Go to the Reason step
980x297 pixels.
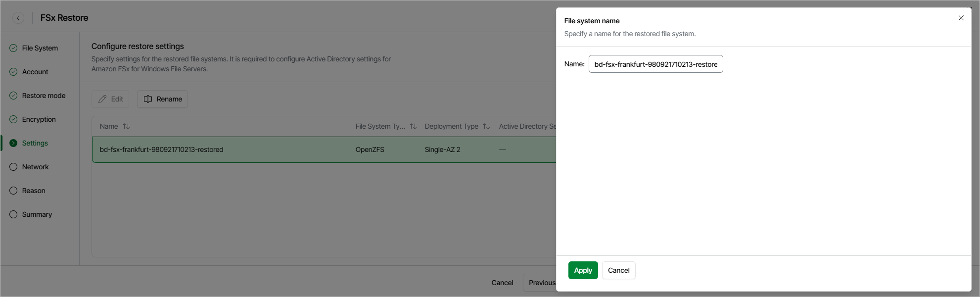click(34, 191)
